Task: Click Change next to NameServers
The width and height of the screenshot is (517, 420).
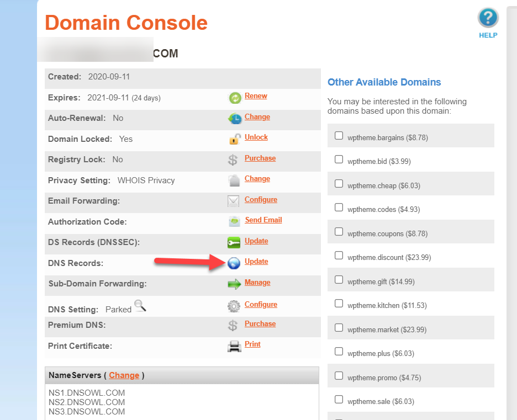Action: [x=124, y=375]
